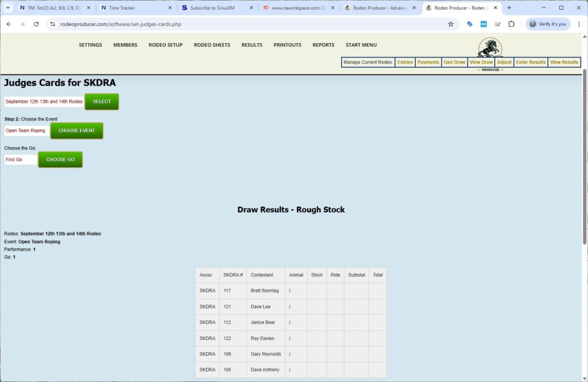Open the PRINTOUTS menu
This screenshot has width=588, height=382.
[x=287, y=45]
